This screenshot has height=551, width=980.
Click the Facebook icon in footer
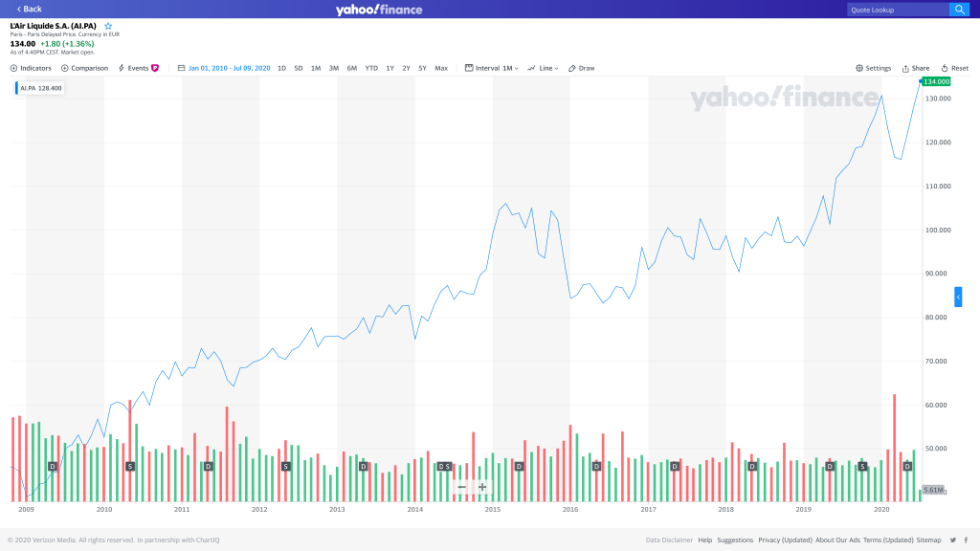(965, 540)
